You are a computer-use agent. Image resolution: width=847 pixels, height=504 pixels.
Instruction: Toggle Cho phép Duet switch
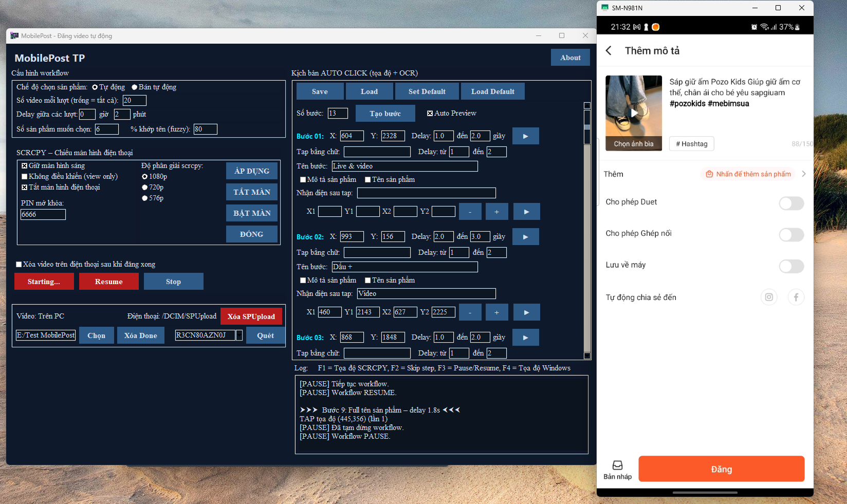coord(791,203)
